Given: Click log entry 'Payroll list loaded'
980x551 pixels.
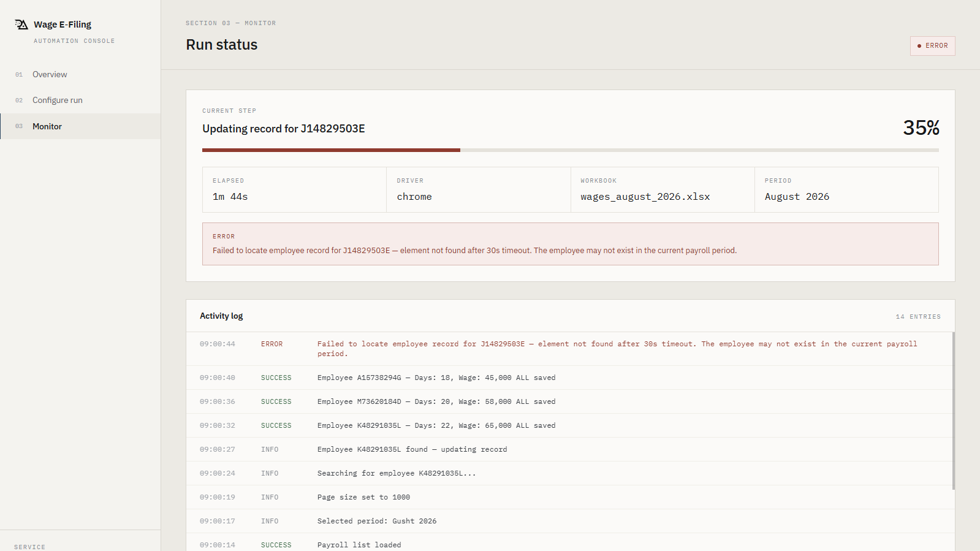Looking at the screenshot, I should (570, 543).
